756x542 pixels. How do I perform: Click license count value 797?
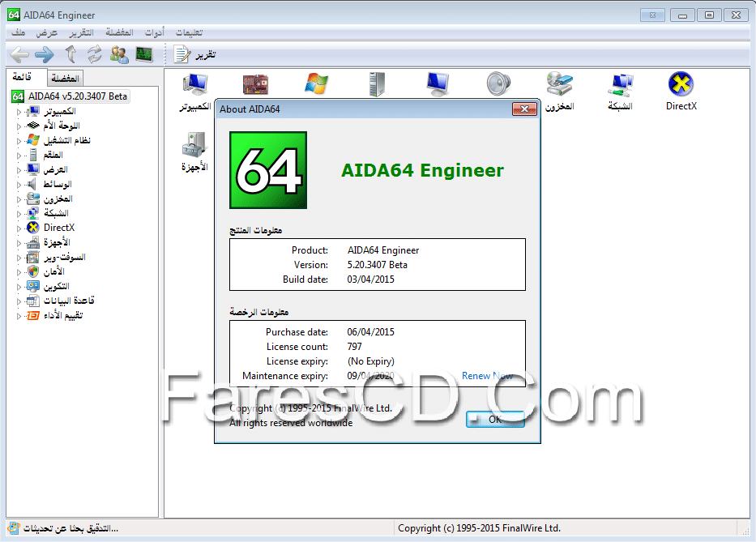pos(354,346)
